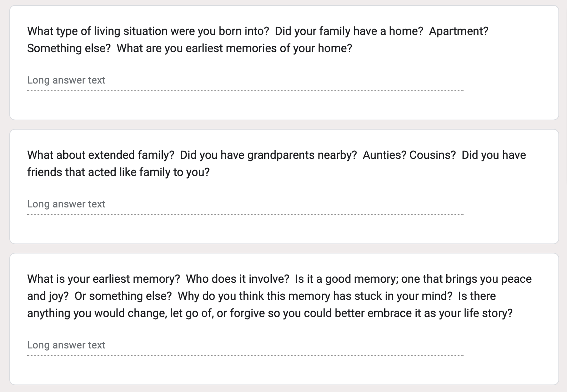Click the line starting 'and joy? Or something else?'
The image size is (567, 392).
[x=261, y=296]
